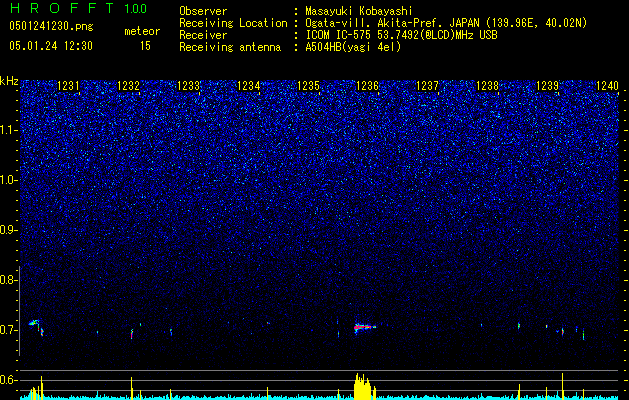Click the Receiver label

[x=203, y=35]
